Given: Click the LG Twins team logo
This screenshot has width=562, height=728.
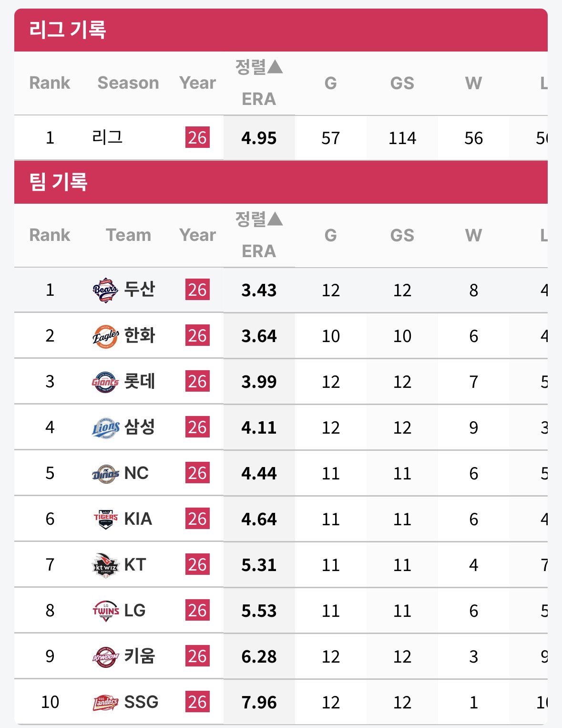Looking at the screenshot, I should pyautogui.click(x=105, y=611).
